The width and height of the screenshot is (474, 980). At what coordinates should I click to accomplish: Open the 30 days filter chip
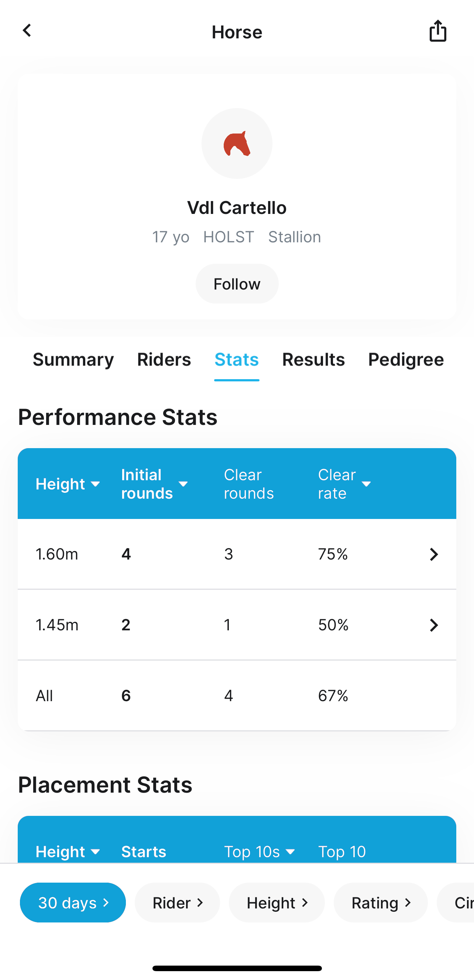click(x=73, y=903)
